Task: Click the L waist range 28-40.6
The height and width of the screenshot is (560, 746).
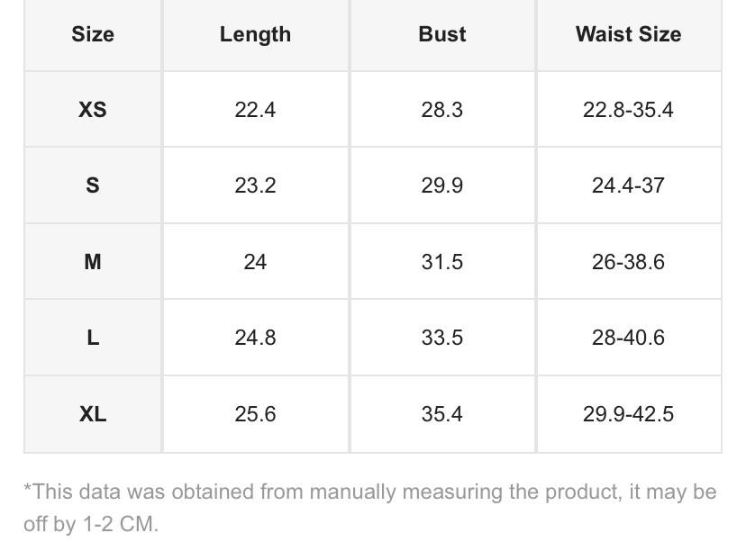Action: tap(628, 338)
